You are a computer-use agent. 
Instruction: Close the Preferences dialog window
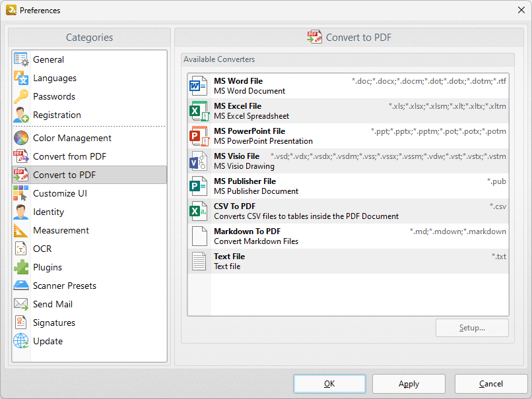[521, 10]
